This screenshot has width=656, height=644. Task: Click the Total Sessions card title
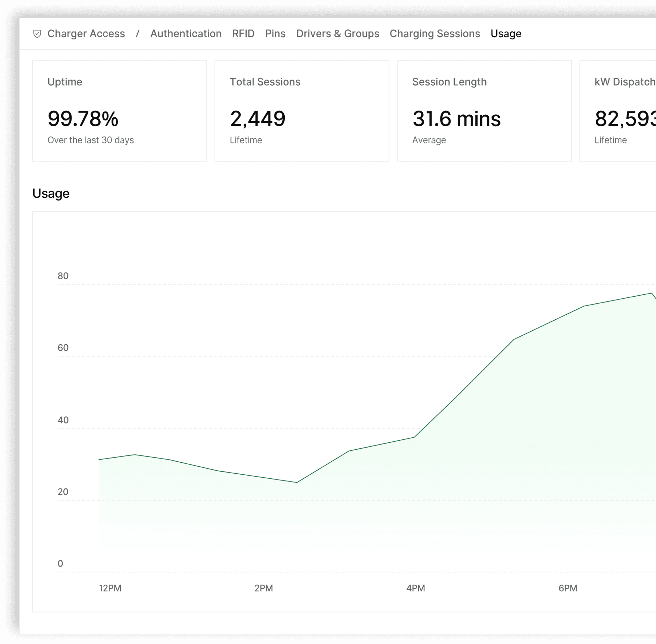tap(265, 82)
